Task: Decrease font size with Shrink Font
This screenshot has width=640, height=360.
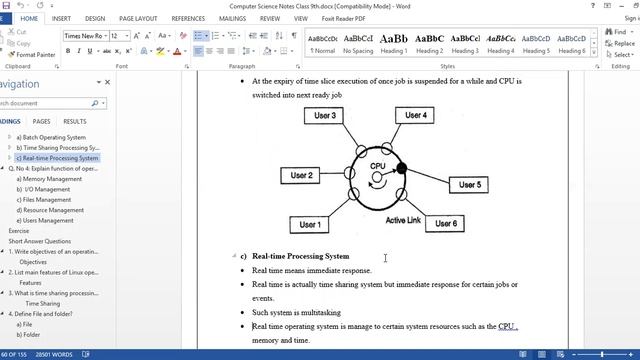Action: click(148, 36)
